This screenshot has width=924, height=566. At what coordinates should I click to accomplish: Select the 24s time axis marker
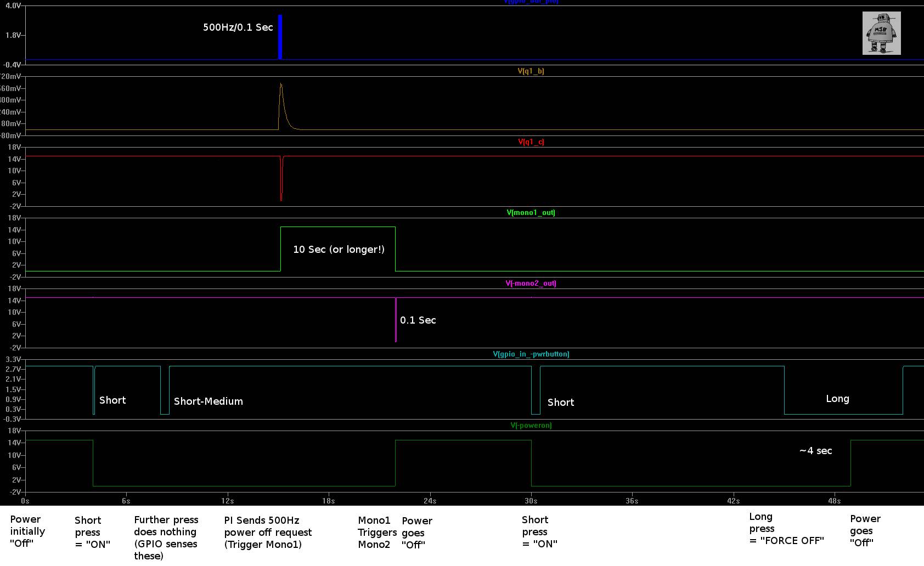point(430,501)
